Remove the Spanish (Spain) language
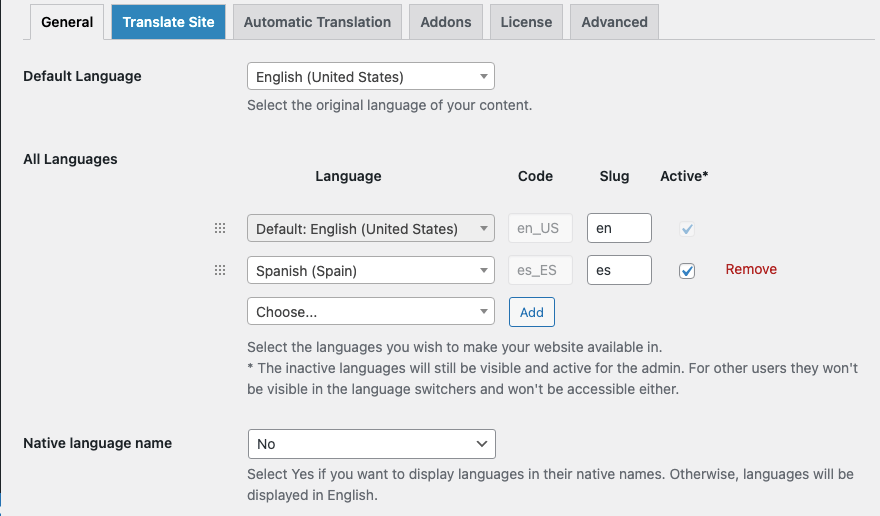 click(751, 270)
